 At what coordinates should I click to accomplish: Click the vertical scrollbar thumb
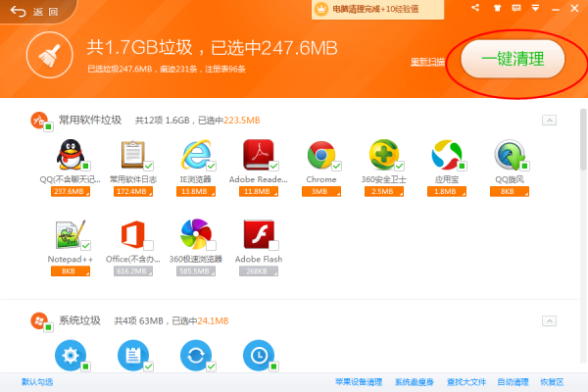583,139
